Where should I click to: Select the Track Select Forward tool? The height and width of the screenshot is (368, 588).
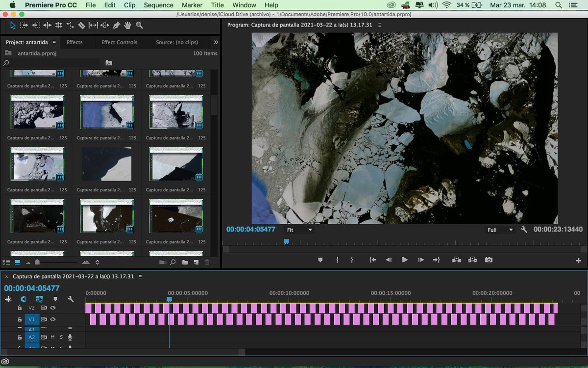click(24, 25)
